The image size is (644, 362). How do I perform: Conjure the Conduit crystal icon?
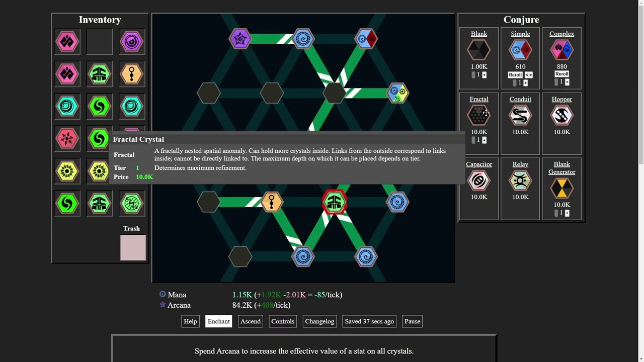(520, 116)
